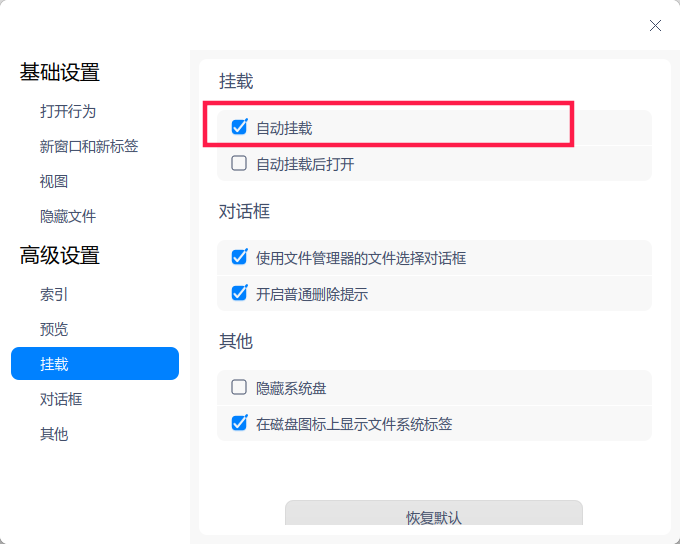Image resolution: width=680 pixels, height=544 pixels.
Task: Jump to 隐藏文件 settings
Action: 68,216
